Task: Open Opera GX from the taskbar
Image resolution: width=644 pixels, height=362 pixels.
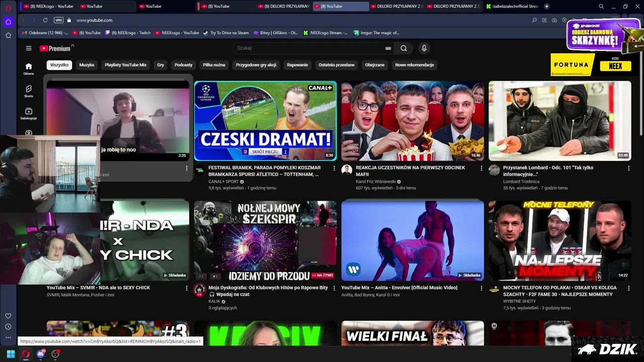Action: click(26, 354)
